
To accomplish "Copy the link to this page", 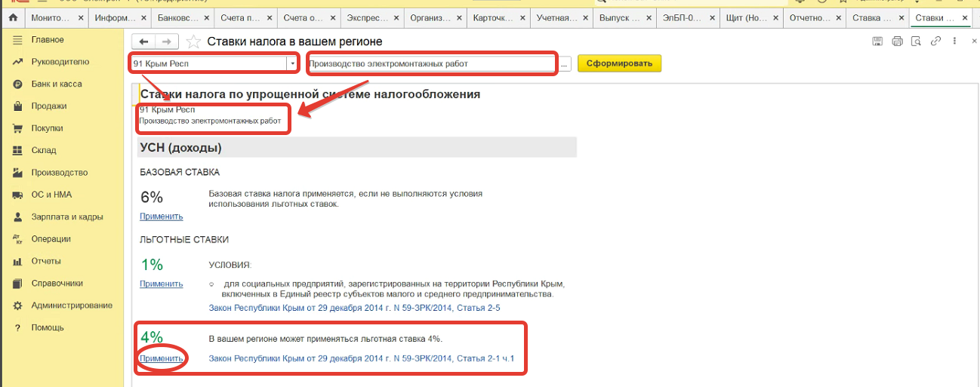I will click(936, 41).
